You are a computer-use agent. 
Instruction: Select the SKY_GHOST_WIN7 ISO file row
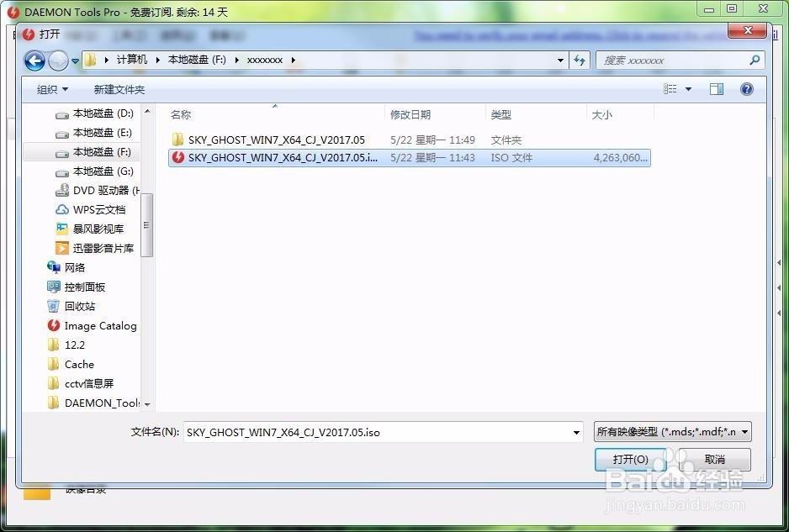tap(409, 158)
